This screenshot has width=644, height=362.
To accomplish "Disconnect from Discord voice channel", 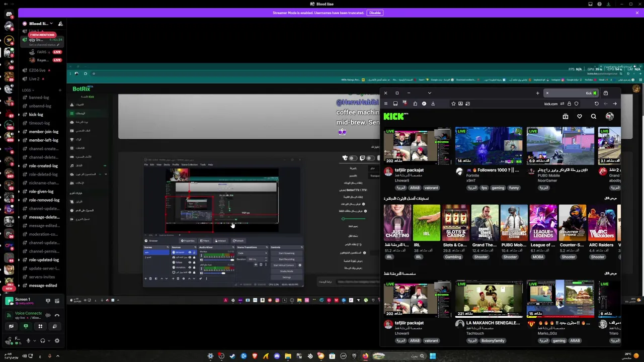I will 57,315.
